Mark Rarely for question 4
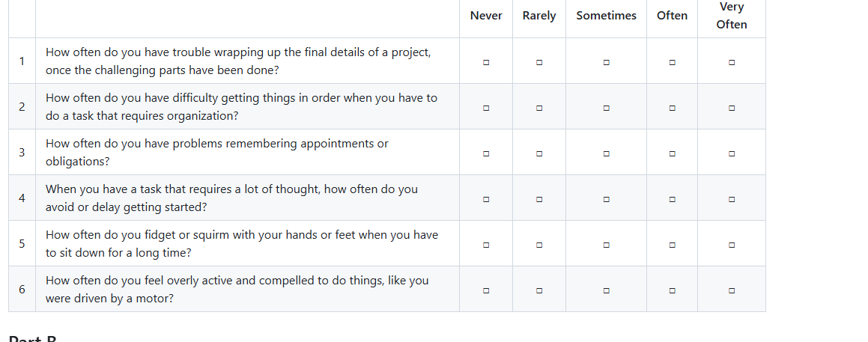Screen dimensions: 868x342 click(539, 199)
